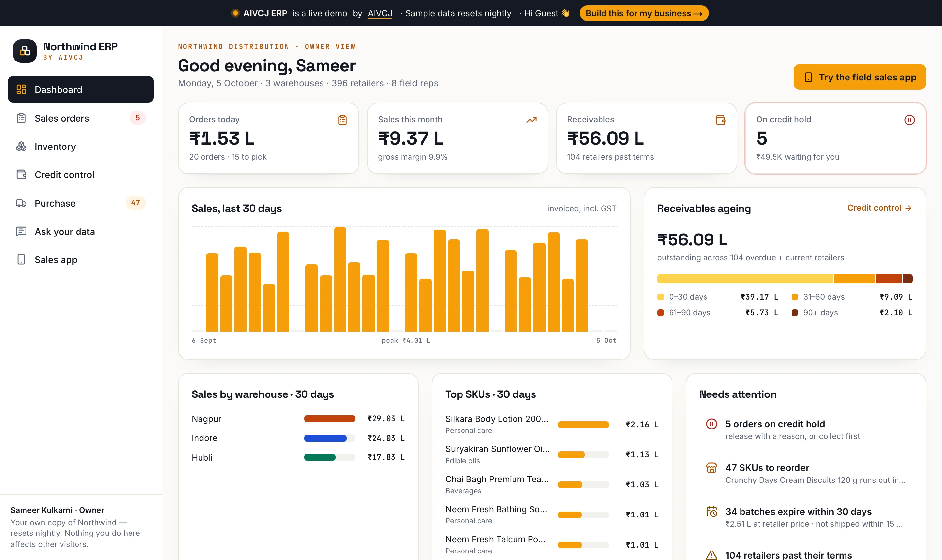Viewport: 942px width, 560px height.
Task: Click the Sales orders clipboard icon
Action: point(21,118)
